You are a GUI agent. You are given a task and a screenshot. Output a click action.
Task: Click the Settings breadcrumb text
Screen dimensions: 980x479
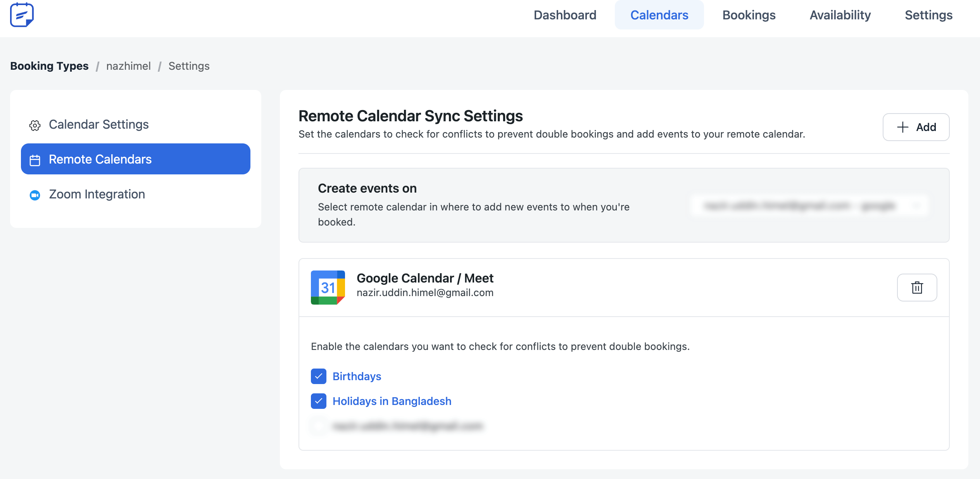[x=189, y=66]
